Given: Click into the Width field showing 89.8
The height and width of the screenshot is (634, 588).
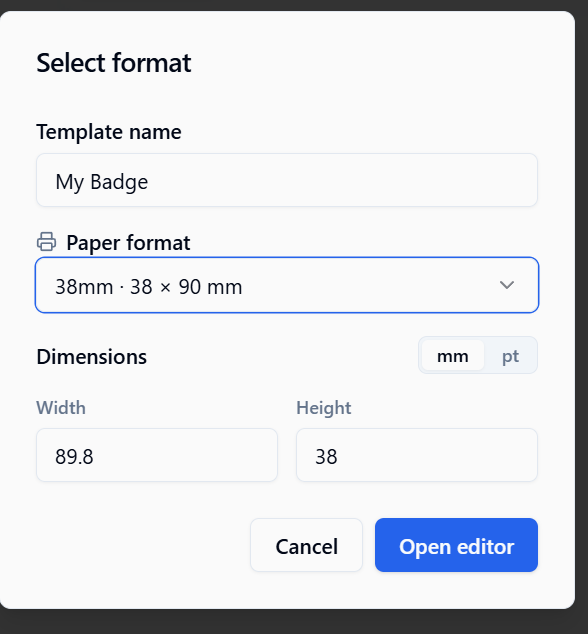Looking at the screenshot, I should tap(157, 455).
